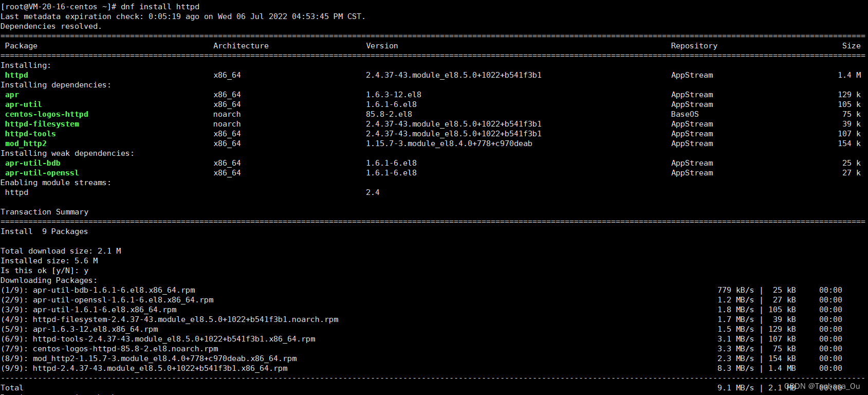
Task: Click 'Installing weak dependencies:' heading
Action: (67, 153)
